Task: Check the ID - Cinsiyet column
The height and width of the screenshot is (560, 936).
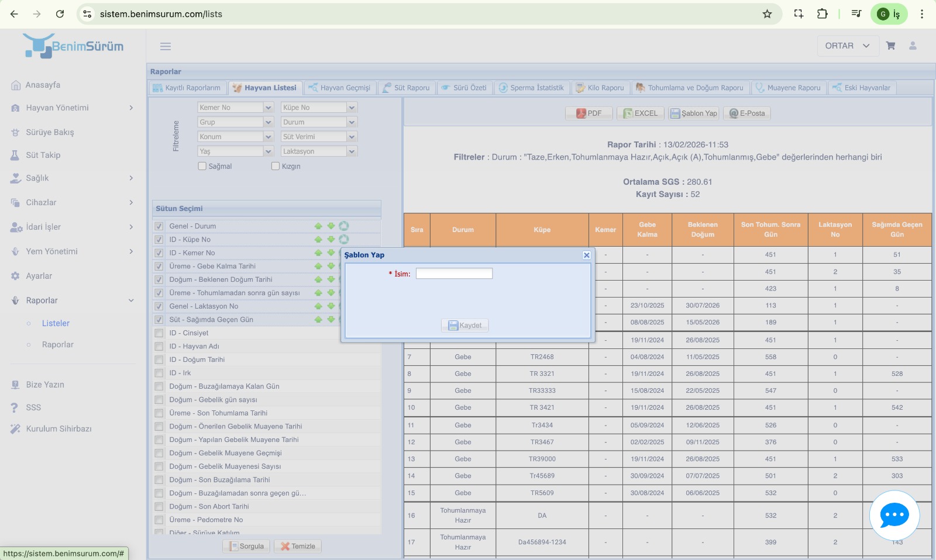Action: pyautogui.click(x=159, y=333)
